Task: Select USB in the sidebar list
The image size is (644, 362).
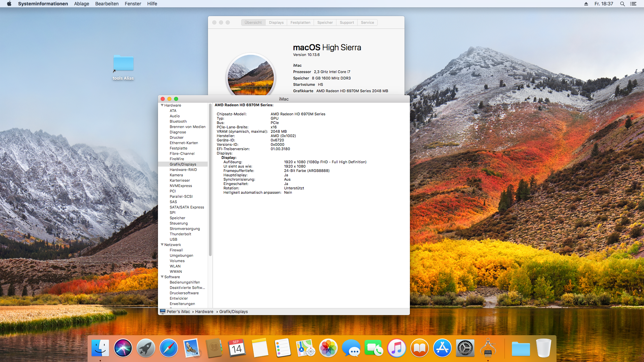Action: point(173,239)
